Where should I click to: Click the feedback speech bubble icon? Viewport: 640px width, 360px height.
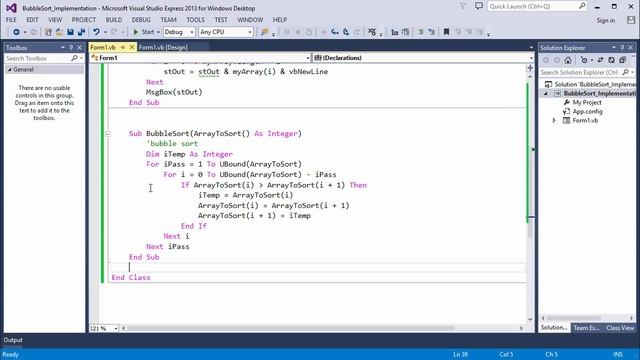(x=479, y=6)
